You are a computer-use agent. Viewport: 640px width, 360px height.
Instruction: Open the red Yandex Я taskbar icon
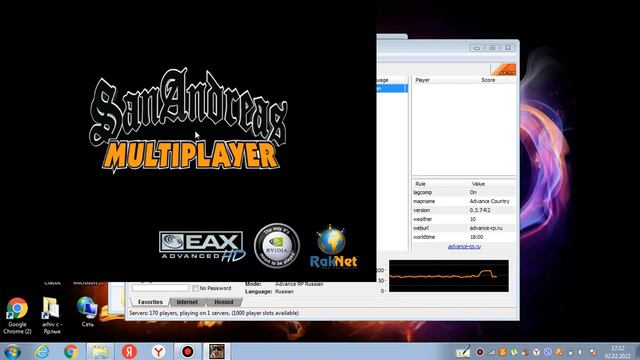pos(129,351)
